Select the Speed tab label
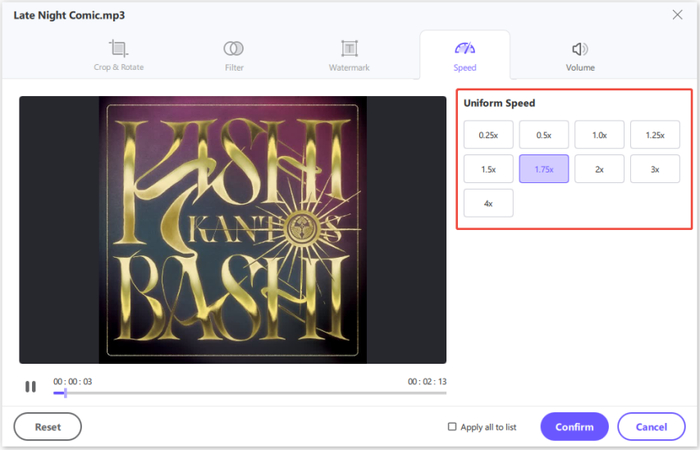Screen dimensions: 700x450 (465, 68)
